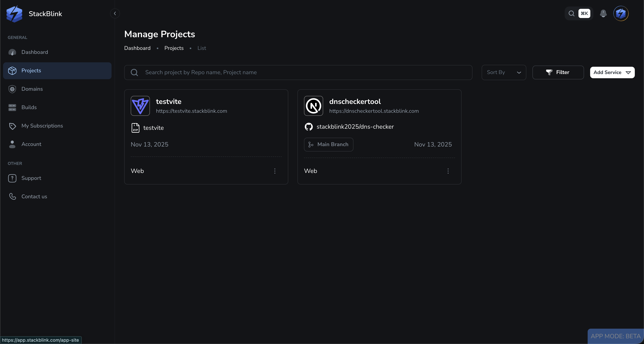Click the StackBlink logo in top left

[x=14, y=14]
